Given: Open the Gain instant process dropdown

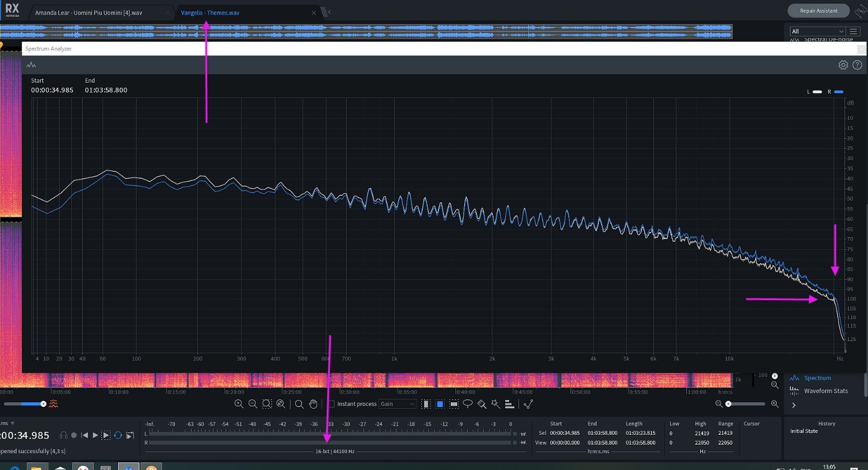Looking at the screenshot, I should (398, 404).
